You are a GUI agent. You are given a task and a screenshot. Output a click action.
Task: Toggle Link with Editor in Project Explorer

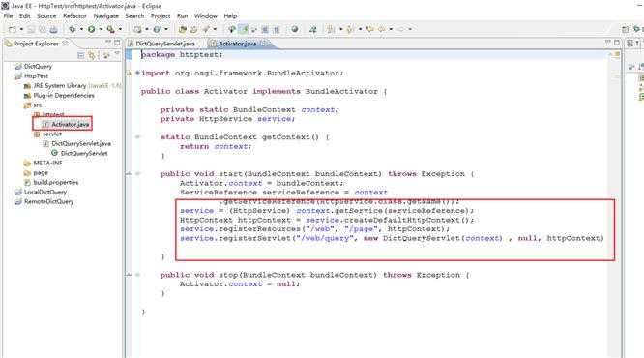(92, 55)
